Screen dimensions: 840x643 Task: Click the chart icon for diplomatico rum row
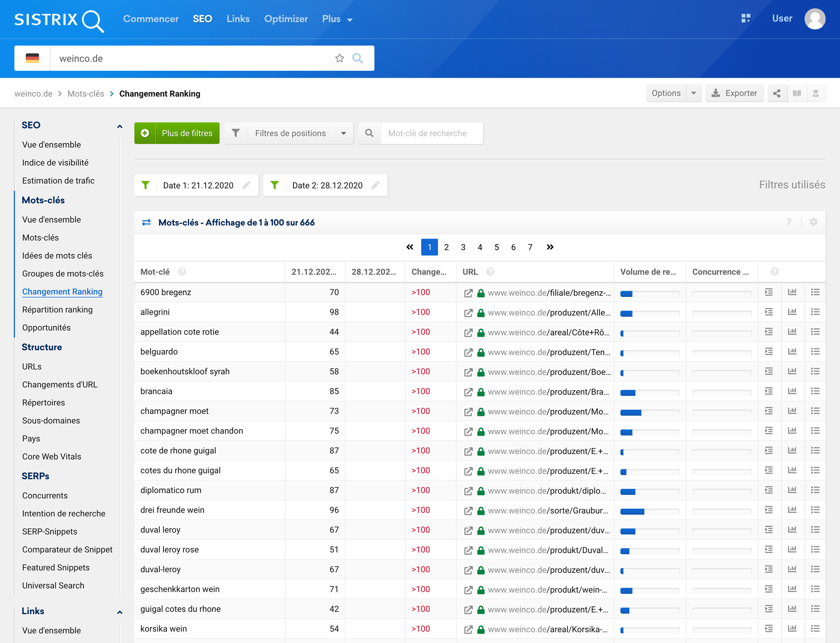pyautogui.click(x=792, y=490)
